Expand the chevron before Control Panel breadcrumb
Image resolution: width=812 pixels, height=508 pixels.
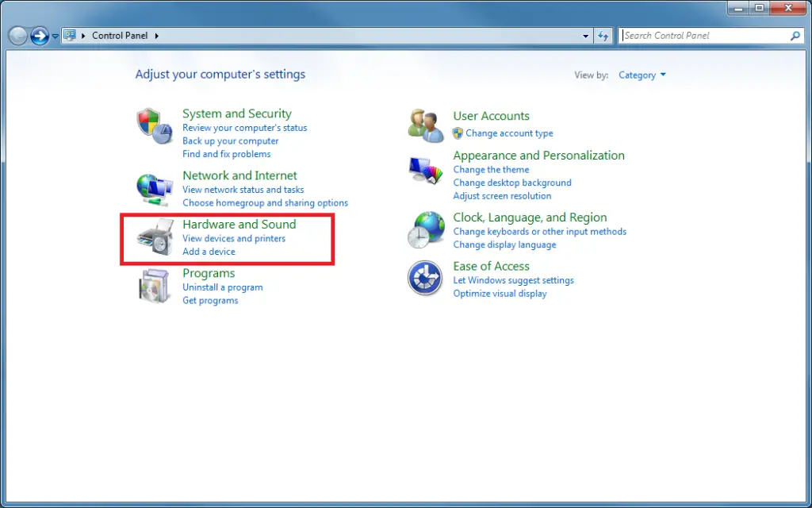(x=83, y=36)
